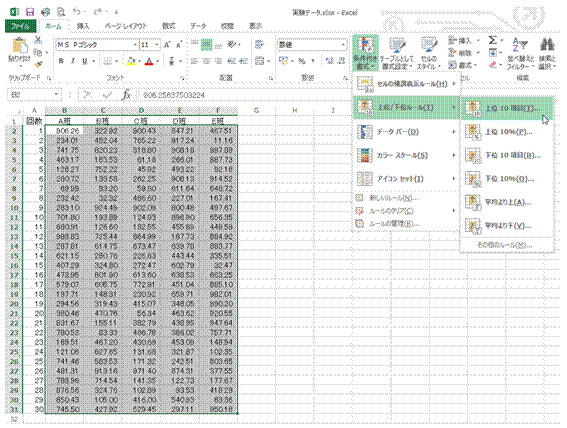Open the number format dropdown
Viewport: 567px width, 428px height.
[343, 45]
